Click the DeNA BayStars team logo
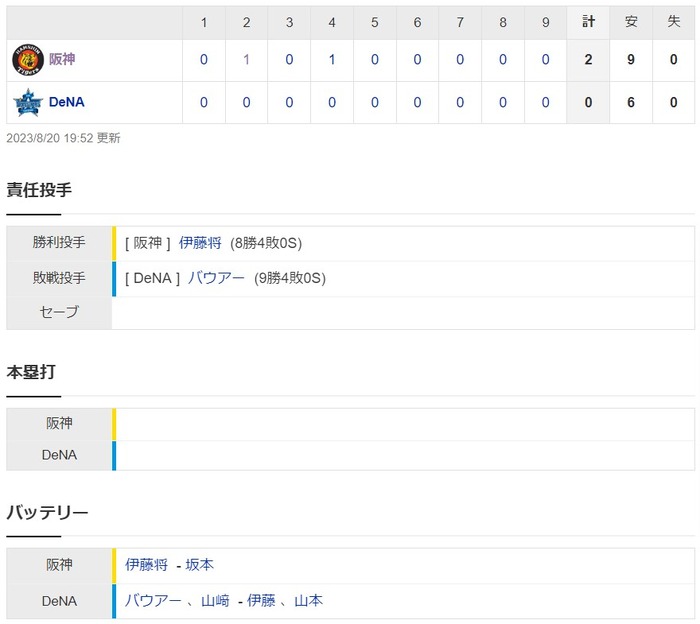This screenshot has height=624, width=700. point(27,102)
